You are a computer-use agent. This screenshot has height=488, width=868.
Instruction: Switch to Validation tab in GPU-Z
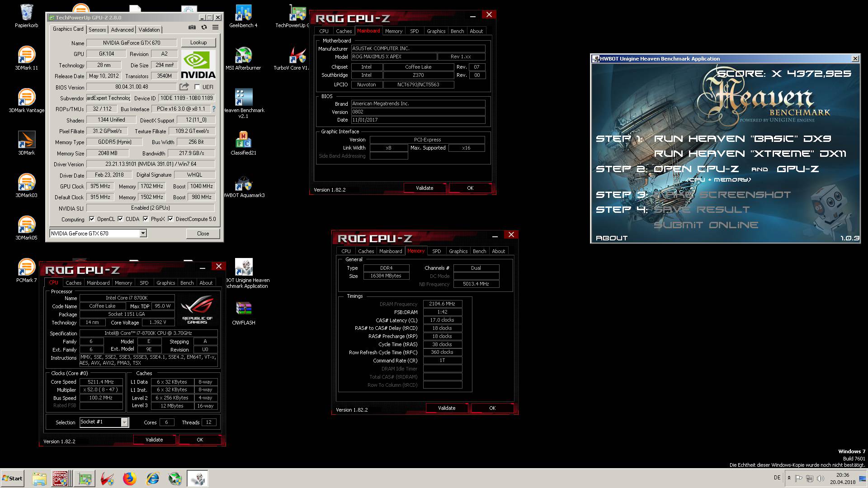tap(149, 30)
